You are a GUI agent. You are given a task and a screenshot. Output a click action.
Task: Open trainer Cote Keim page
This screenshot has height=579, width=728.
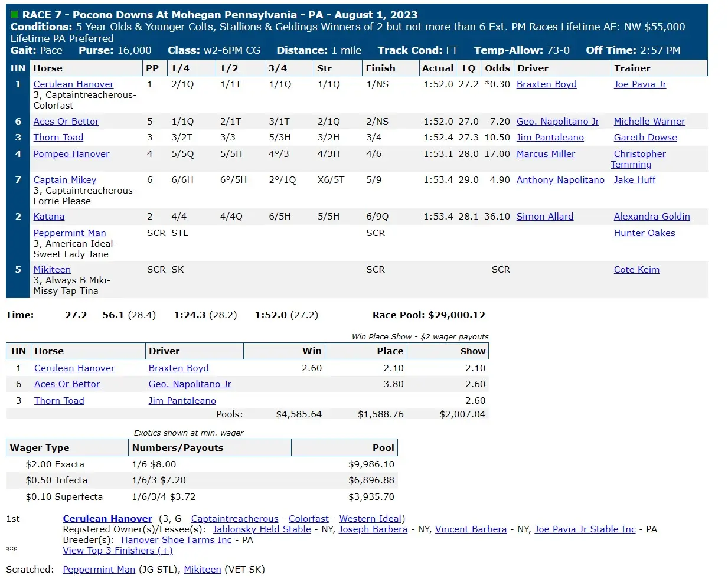(x=636, y=270)
